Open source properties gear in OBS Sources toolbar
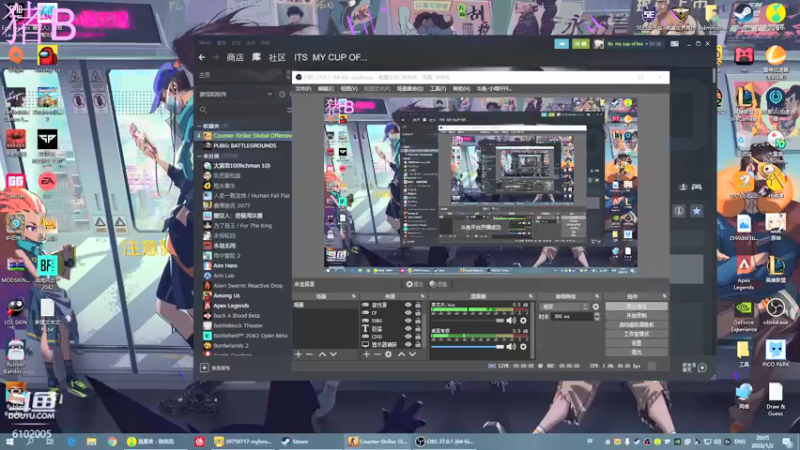The image size is (800, 450). [x=388, y=354]
